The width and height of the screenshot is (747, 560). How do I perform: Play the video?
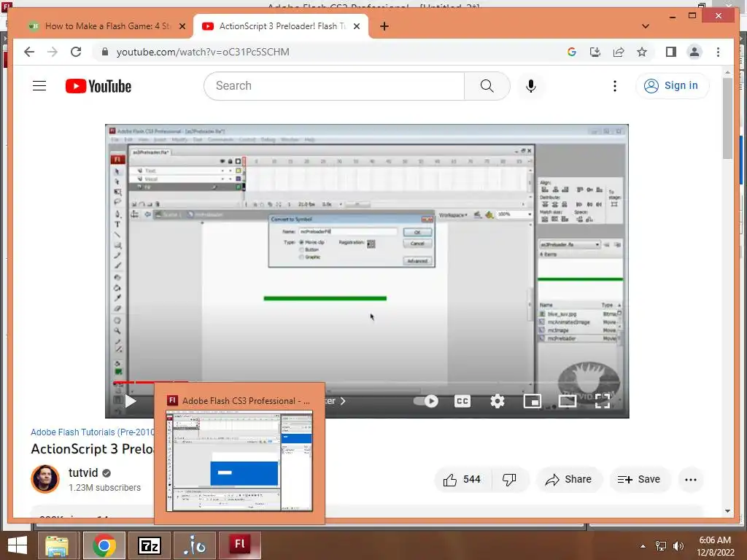click(x=131, y=401)
